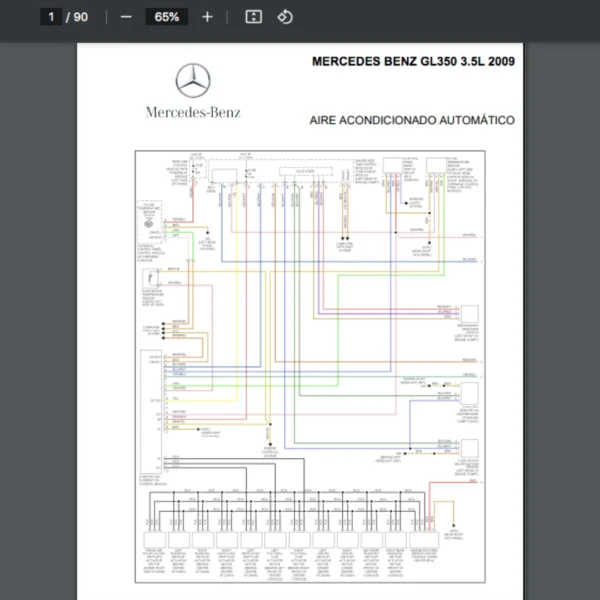Click the zoom out minus button
This screenshot has height=600, width=600.
pyautogui.click(x=126, y=17)
